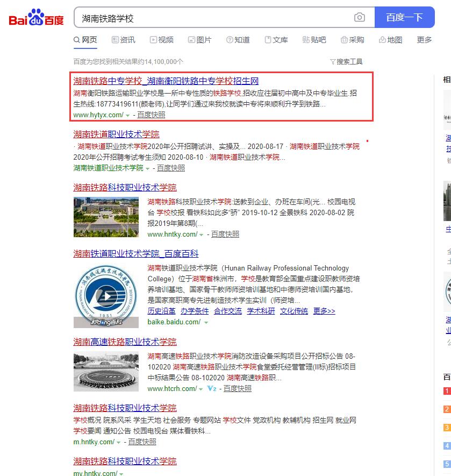The image size is (451, 476).
Task: Expand arrow next to m.hntky.com/
Action: pos(119,442)
